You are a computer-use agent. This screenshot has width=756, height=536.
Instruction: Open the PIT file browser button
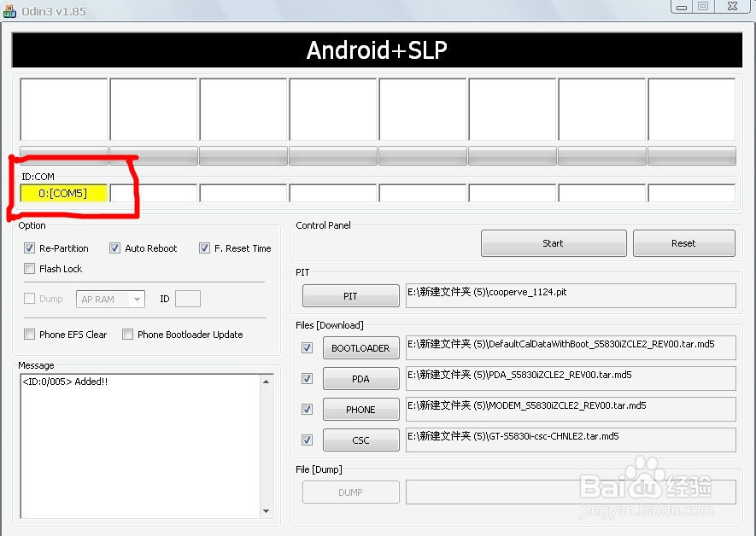tap(350, 295)
